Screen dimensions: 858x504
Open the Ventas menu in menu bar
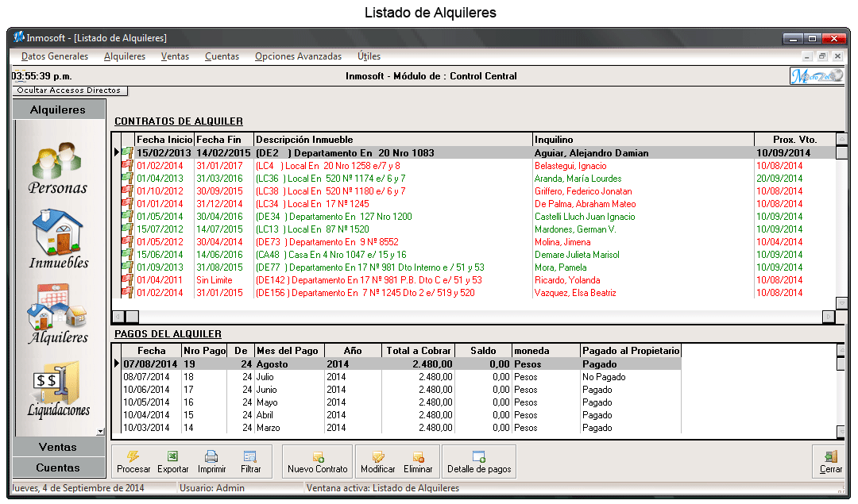point(175,56)
